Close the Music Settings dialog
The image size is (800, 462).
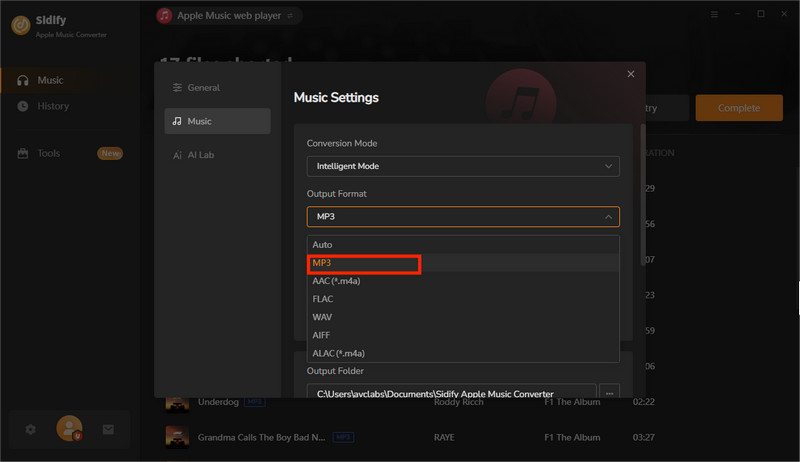631,74
